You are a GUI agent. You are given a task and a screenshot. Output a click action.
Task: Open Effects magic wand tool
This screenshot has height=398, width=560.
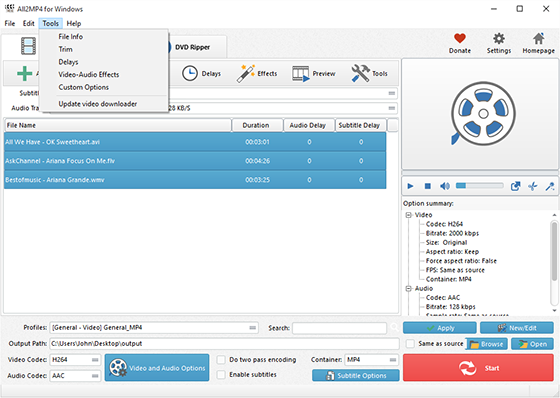pyautogui.click(x=245, y=73)
